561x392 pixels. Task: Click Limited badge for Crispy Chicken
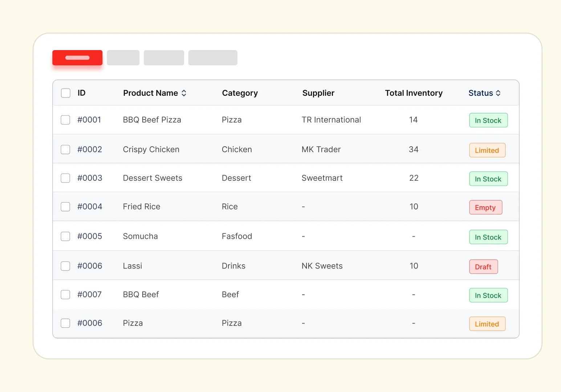pos(487,150)
